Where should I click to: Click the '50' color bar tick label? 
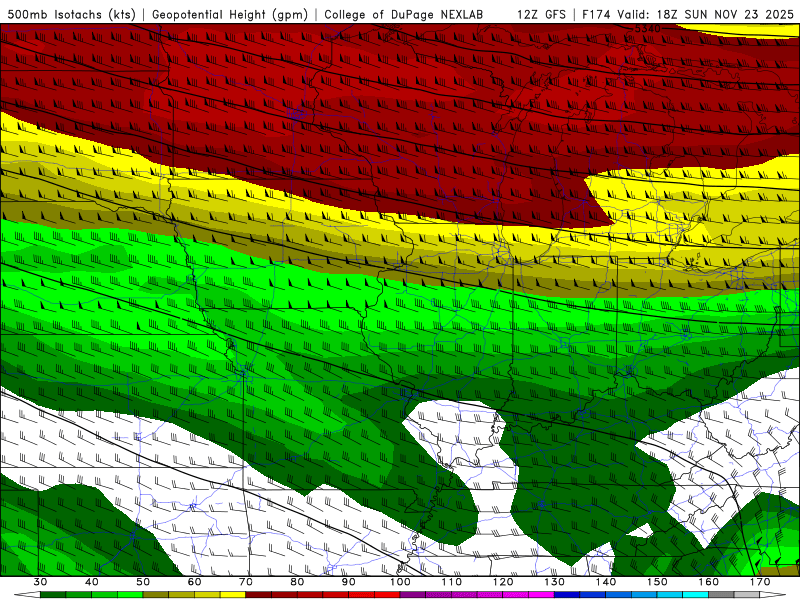click(143, 582)
